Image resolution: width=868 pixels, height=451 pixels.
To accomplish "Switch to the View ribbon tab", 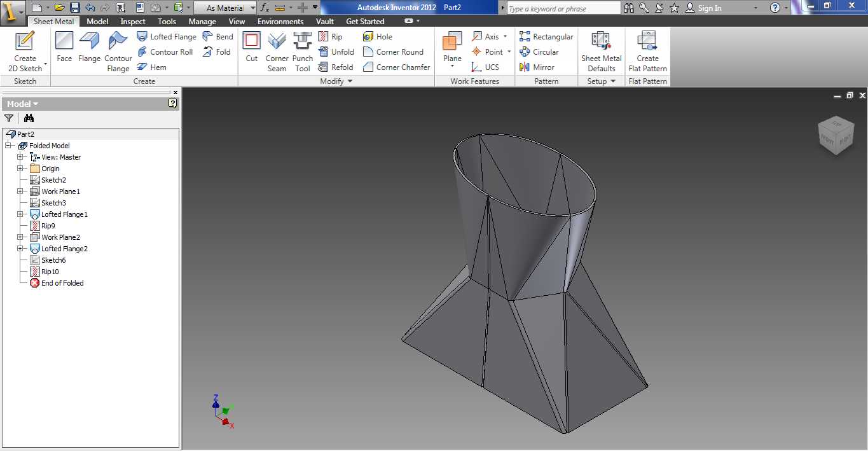I will [237, 21].
